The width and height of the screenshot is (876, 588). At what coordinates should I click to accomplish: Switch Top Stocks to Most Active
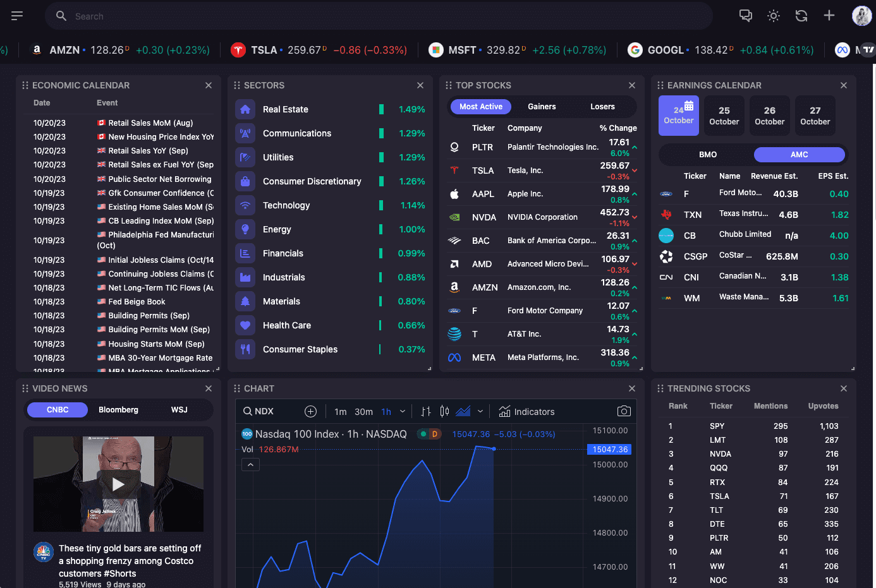click(x=481, y=107)
